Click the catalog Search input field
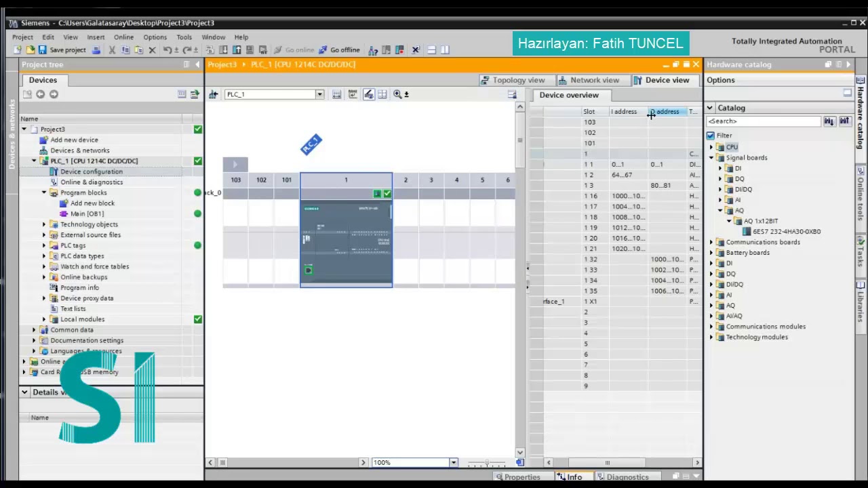 tap(763, 121)
